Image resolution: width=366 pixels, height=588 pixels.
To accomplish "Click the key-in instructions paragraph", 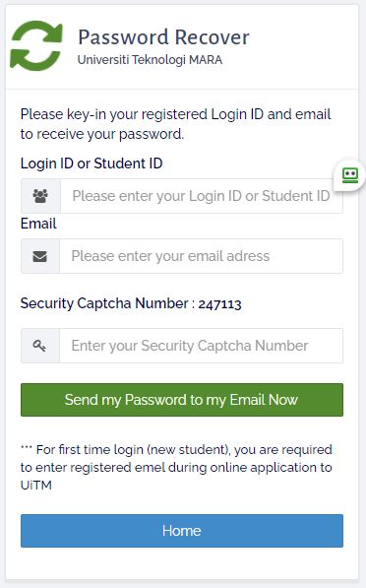I will point(176,124).
